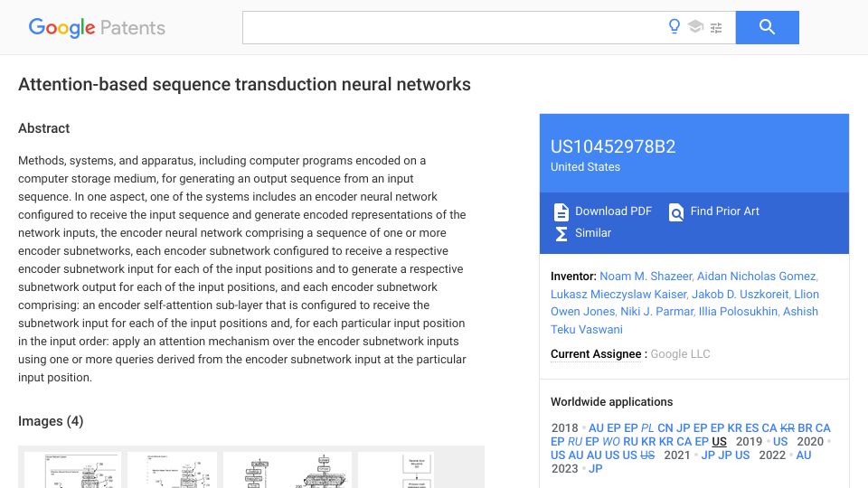The width and height of the screenshot is (868, 488).
Task: Click the Images (4) heading
Action: pyautogui.click(x=51, y=422)
